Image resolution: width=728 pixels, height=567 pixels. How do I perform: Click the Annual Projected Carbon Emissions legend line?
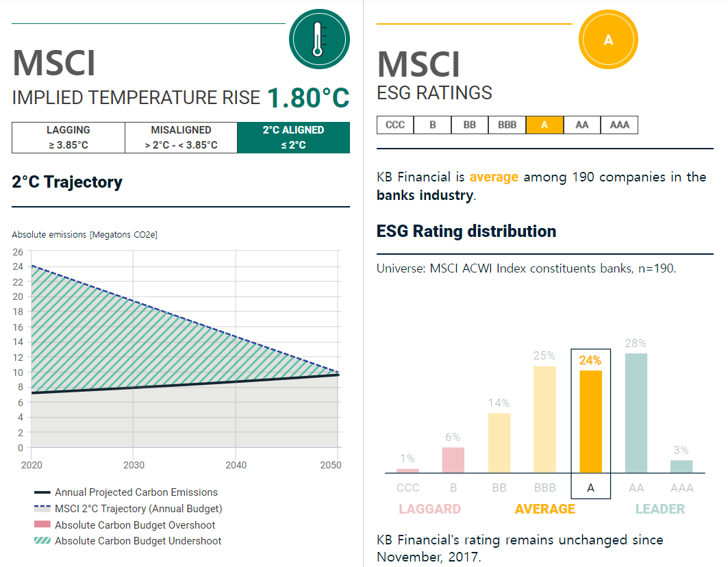42,492
